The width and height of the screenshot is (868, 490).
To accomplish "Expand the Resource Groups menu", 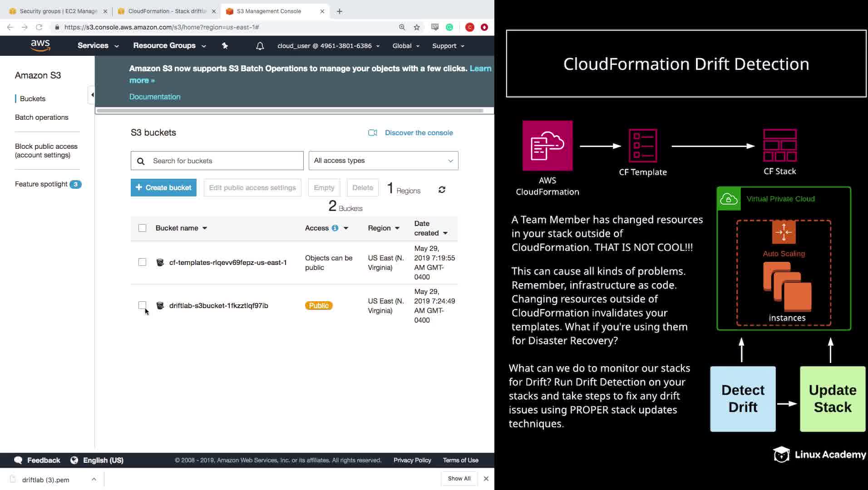I will click(169, 45).
